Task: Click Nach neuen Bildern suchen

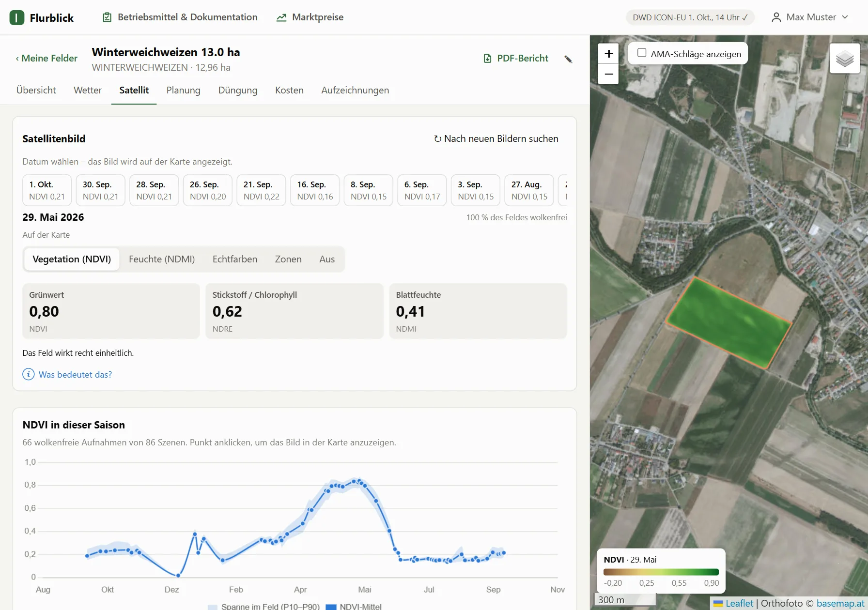Action: (x=496, y=139)
